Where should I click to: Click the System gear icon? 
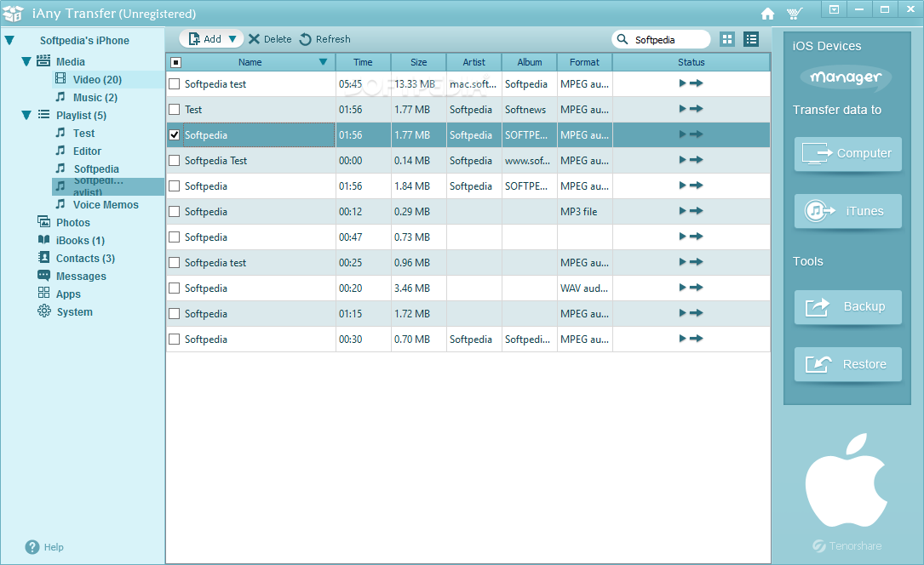coord(43,311)
